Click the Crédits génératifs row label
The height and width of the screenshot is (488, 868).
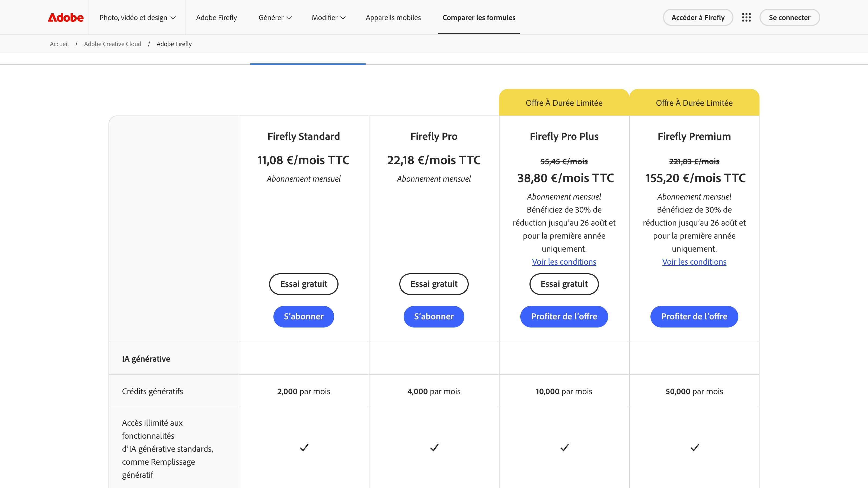[x=152, y=391]
